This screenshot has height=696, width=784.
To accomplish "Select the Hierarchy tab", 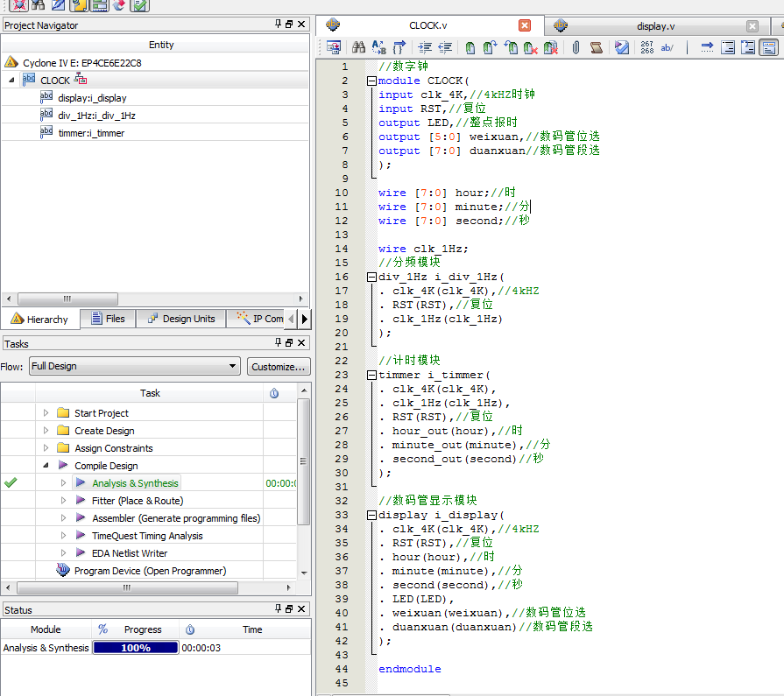I will [40, 320].
